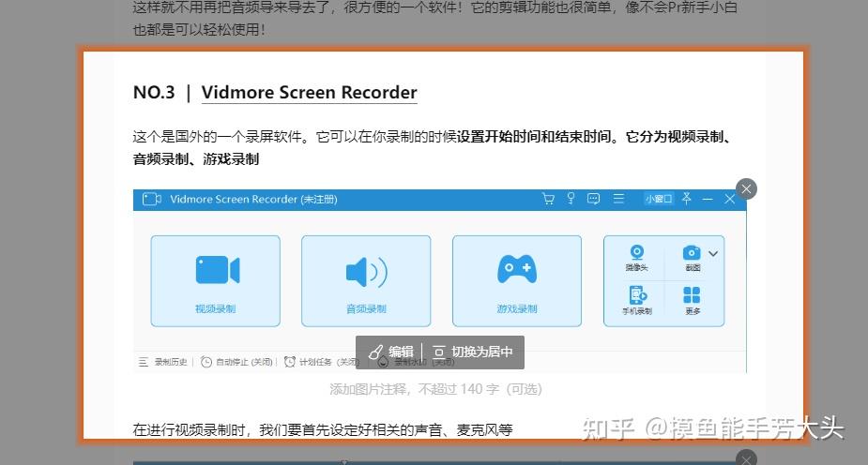Click the key register icon
868x465 pixels.
[571, 199]
